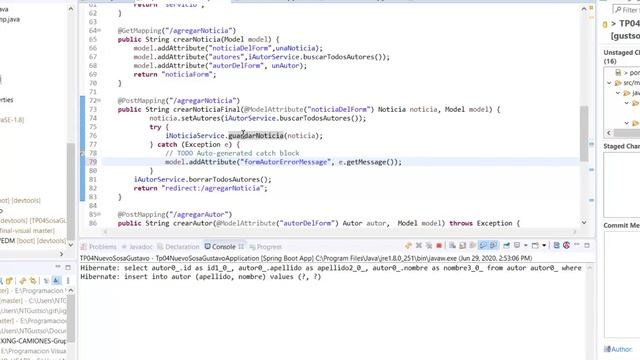Minimize the Git Repositories view at lower left
640x360 pixels.
click(x=58, y=266)
